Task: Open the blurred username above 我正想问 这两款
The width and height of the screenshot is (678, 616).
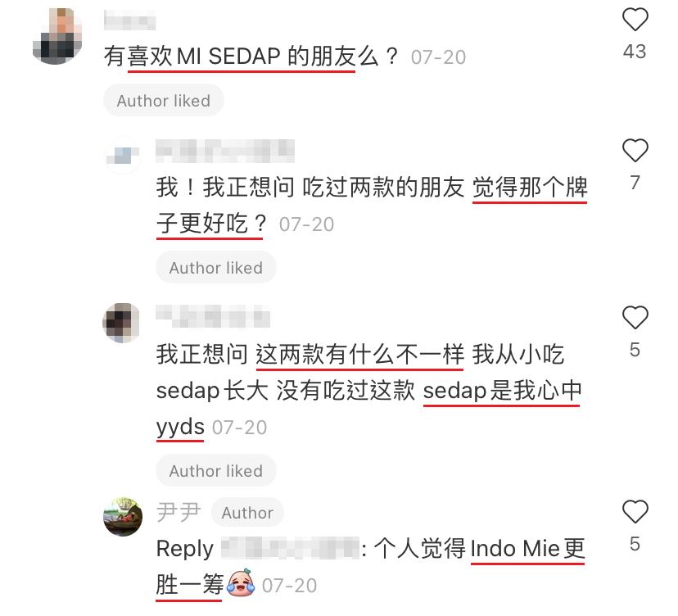Action: pos(213,316)
